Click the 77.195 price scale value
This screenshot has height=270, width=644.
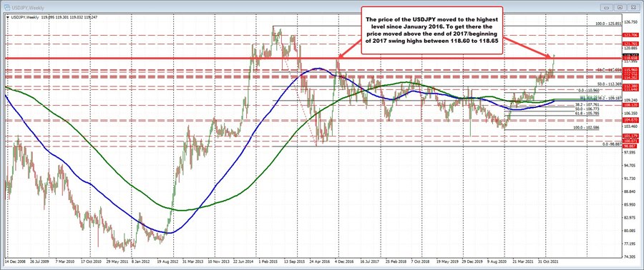630,244
